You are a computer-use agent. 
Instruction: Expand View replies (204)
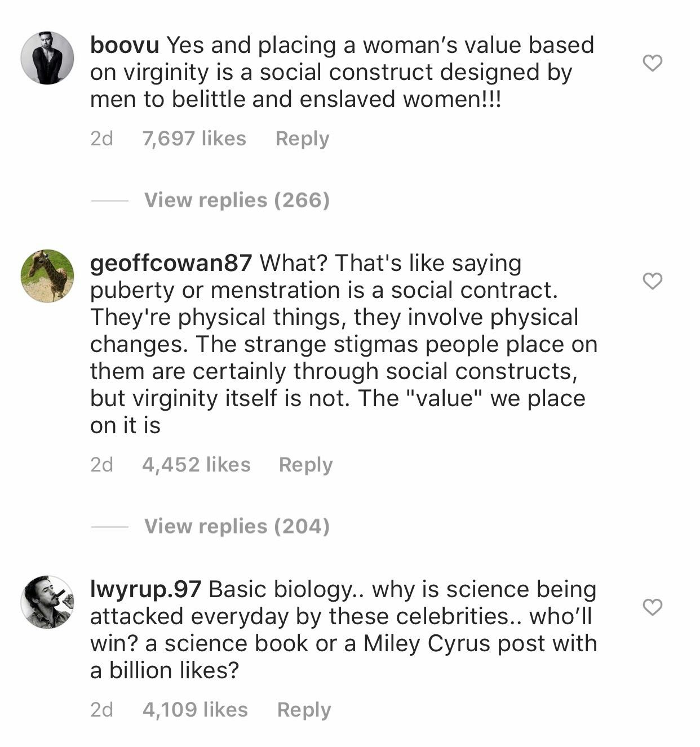(237, 526)
